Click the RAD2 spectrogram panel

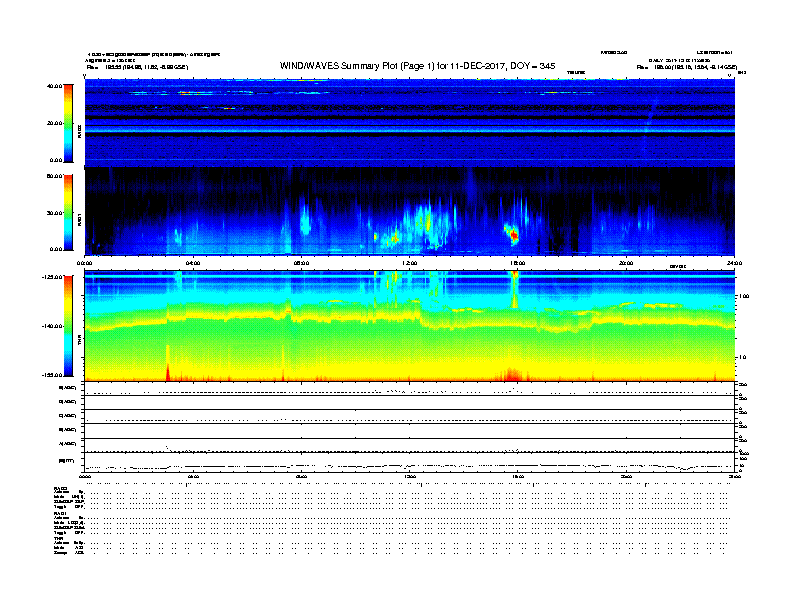tap(410, 122)
